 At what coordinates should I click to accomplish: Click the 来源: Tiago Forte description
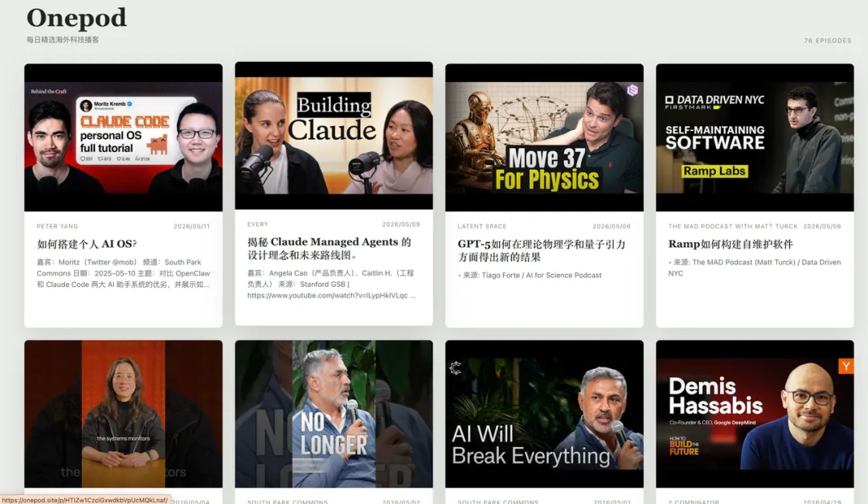click(530, 275)
